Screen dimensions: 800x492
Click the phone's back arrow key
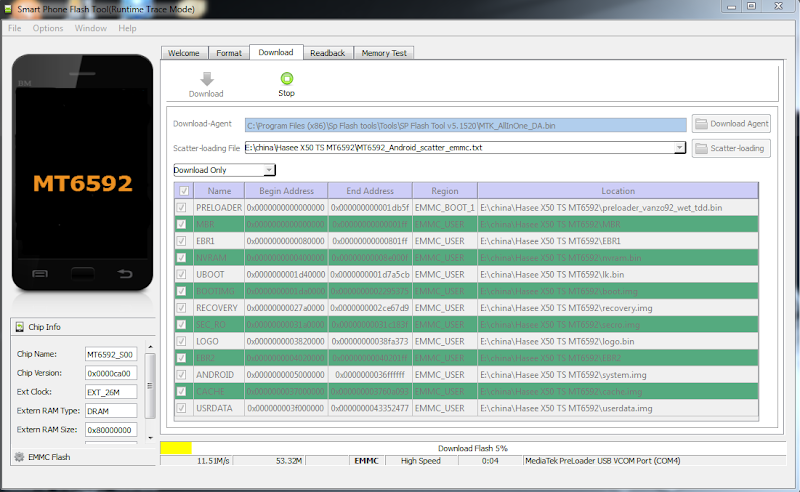click(125, 274)
